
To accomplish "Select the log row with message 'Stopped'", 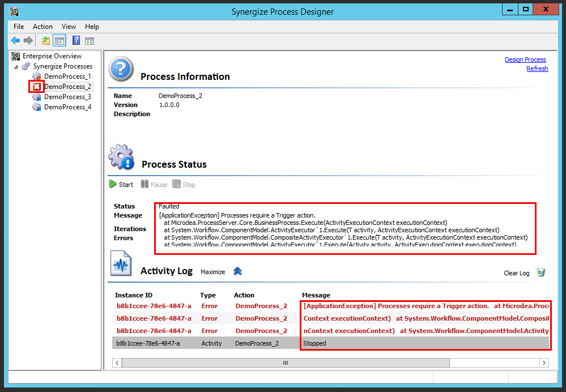I will [331, 343].
